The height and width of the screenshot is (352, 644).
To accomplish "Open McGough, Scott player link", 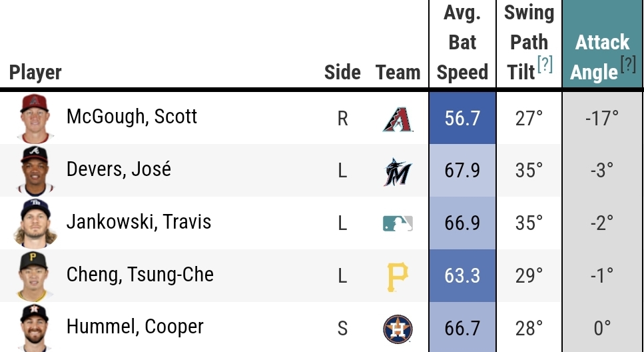I will (x=131, y=117).
